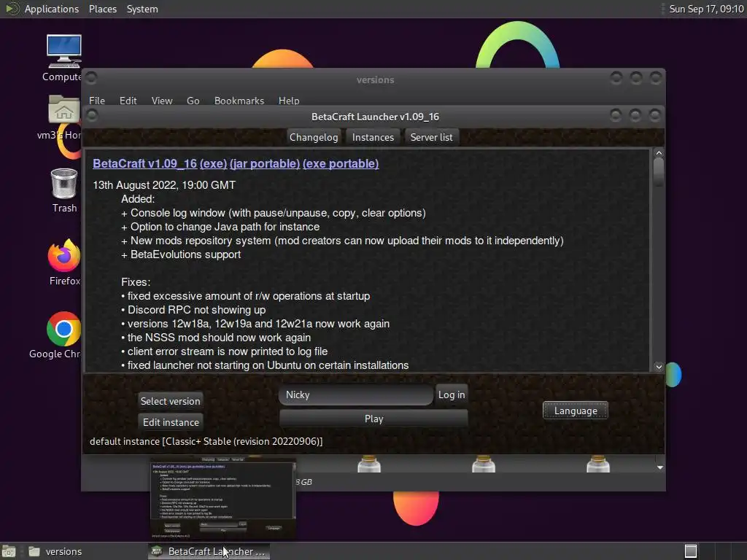Click the Nicky username field
Screen dimensions: 747x560
(356, 394)
